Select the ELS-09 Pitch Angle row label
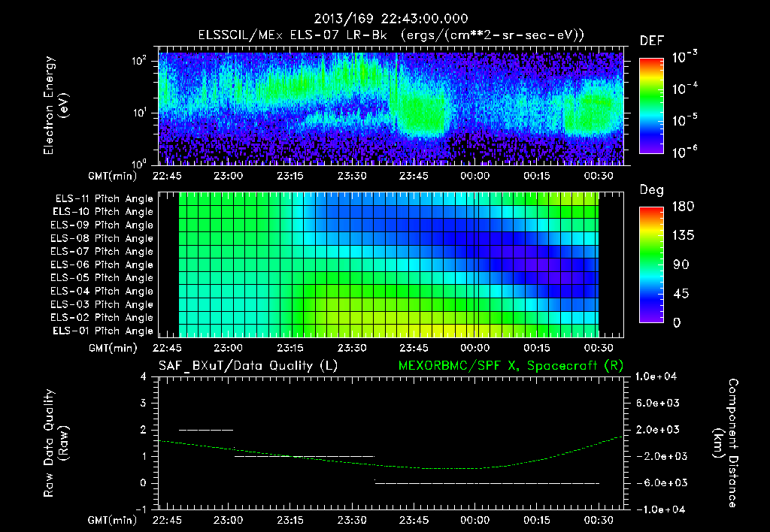Screen dimensions: 770x532 pyautogui.click(x=102, y=225)
